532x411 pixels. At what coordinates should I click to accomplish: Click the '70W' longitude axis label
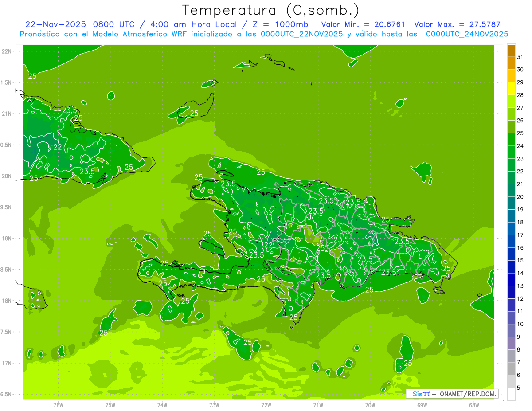[x=370, y=405]
